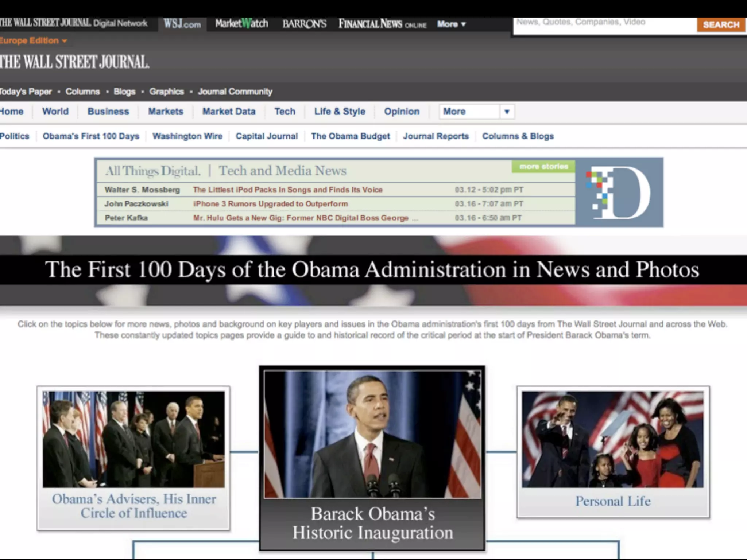Open the iPhone 3 Rumors headline
Screen dimensions: 747x560
pos(270,204)
